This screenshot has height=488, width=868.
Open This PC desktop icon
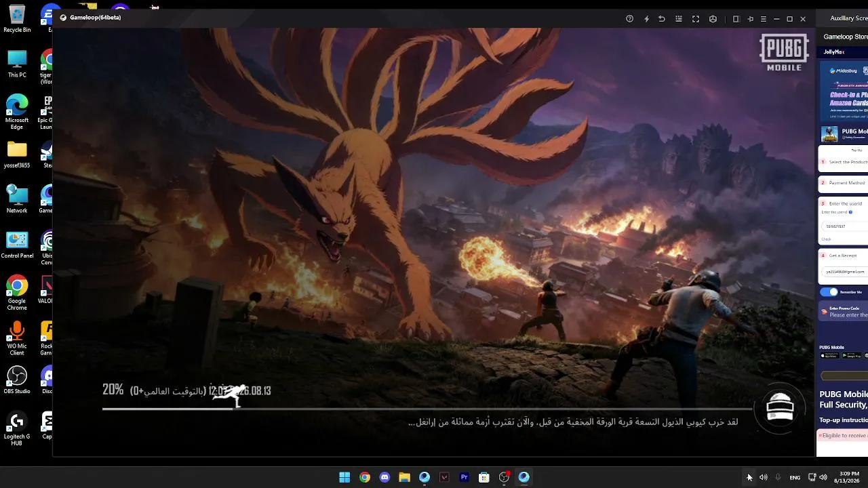tap(17, 64)
